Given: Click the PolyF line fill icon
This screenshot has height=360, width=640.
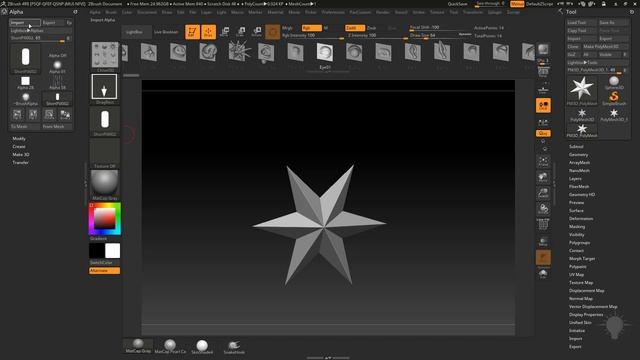Looking at the screenshot, I should [543, 224].
